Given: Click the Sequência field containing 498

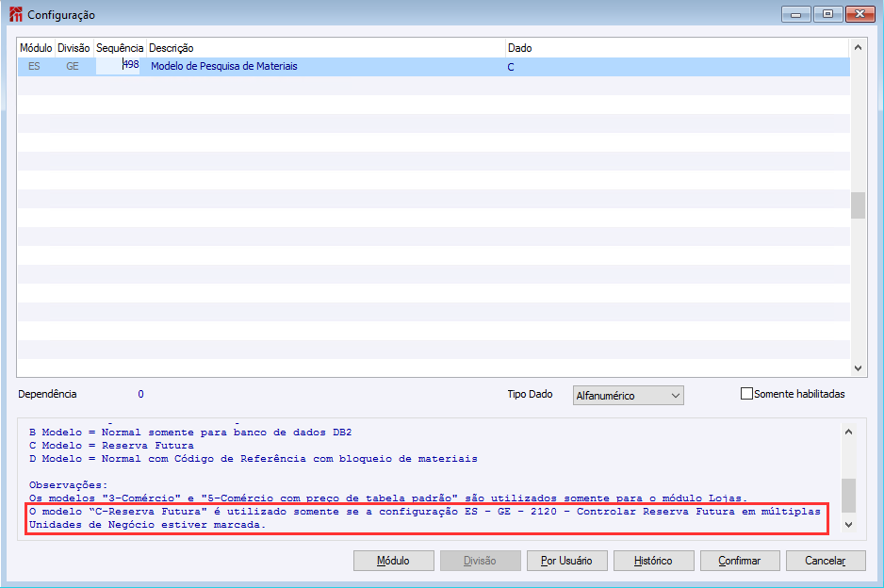Looking at the screenshot, I should pos(118,65).
